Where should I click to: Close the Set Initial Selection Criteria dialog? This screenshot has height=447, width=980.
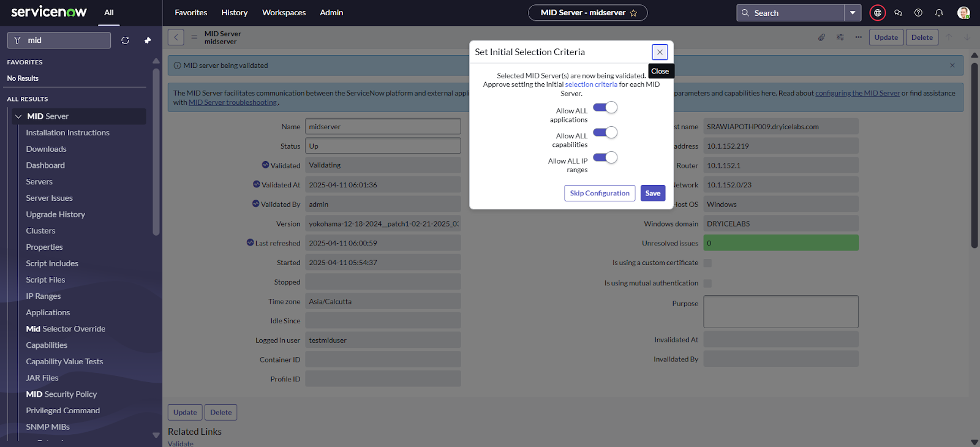(660, 52)
